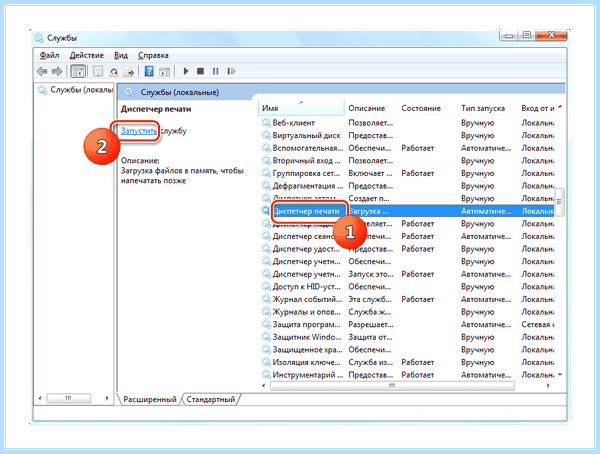Click the Запустить service link

(x=139, y=131)
